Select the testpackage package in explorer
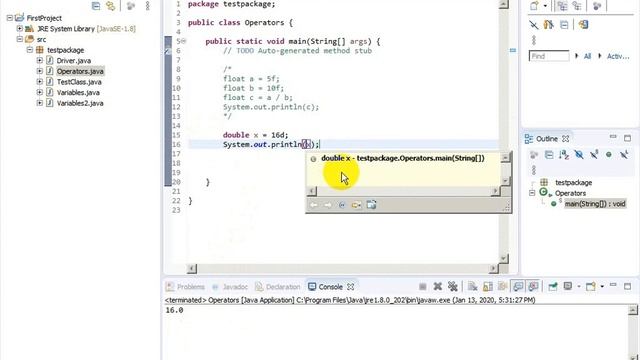The width and height of the screenshot is (640, 360). coord(65,50)
